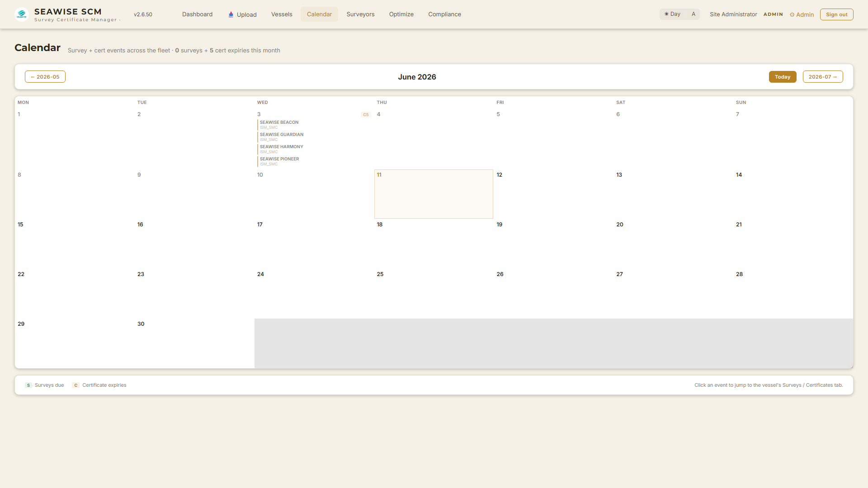Viewport: 868px width, 488px height.
Task: Click day 28 in the calendar
Action: [793, 294]
